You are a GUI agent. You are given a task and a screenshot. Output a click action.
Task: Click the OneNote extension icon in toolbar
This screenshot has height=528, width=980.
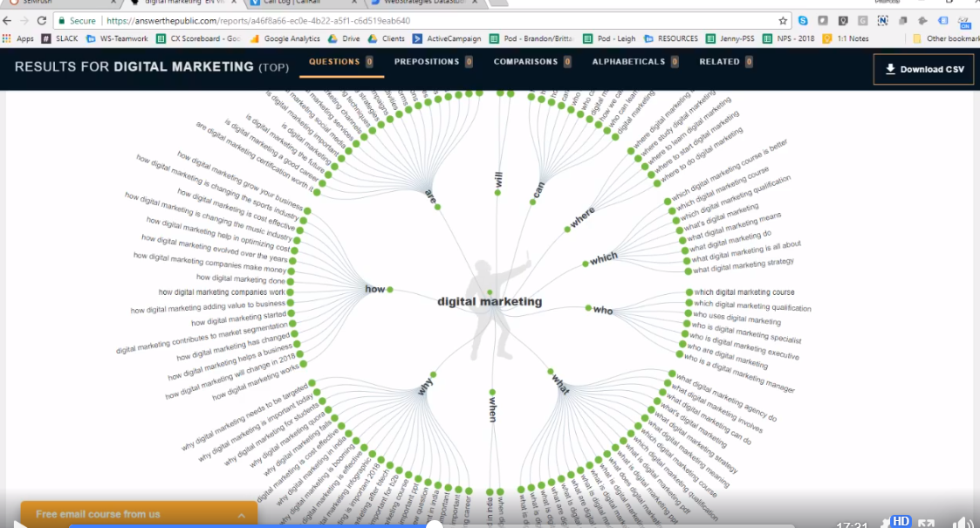pos(882,21)
